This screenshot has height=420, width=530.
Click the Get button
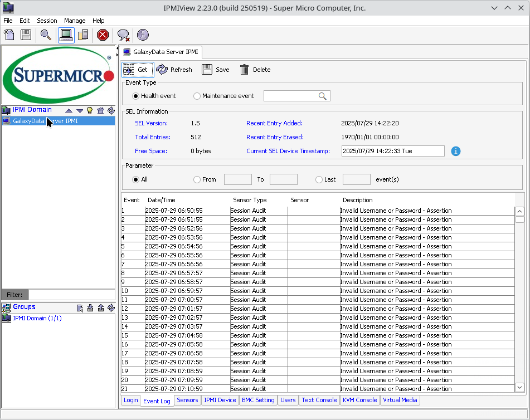138,70
